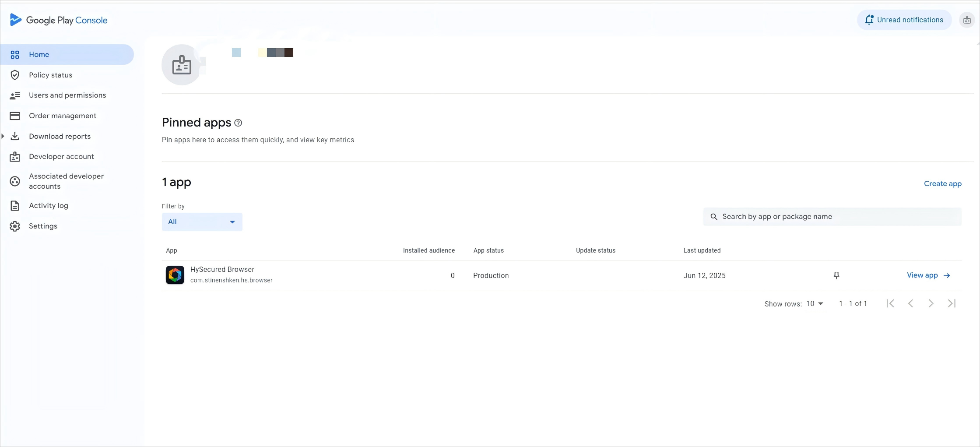Jump to last page of app list
The height and width of the screenshot is (447, 980).
click(952, 303)
